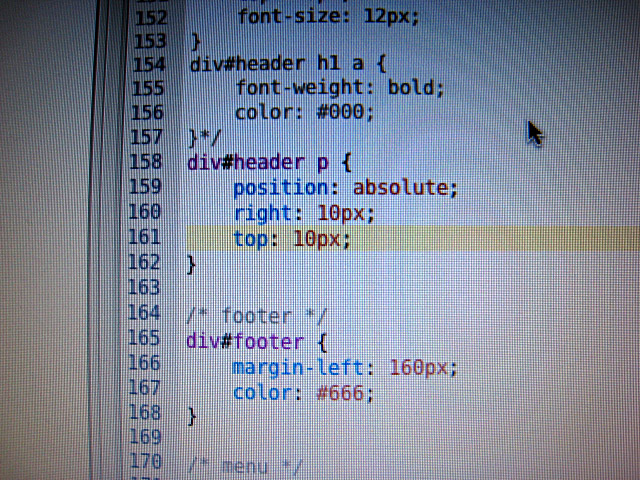Click line number 154 in gutter

pos(149,64)
